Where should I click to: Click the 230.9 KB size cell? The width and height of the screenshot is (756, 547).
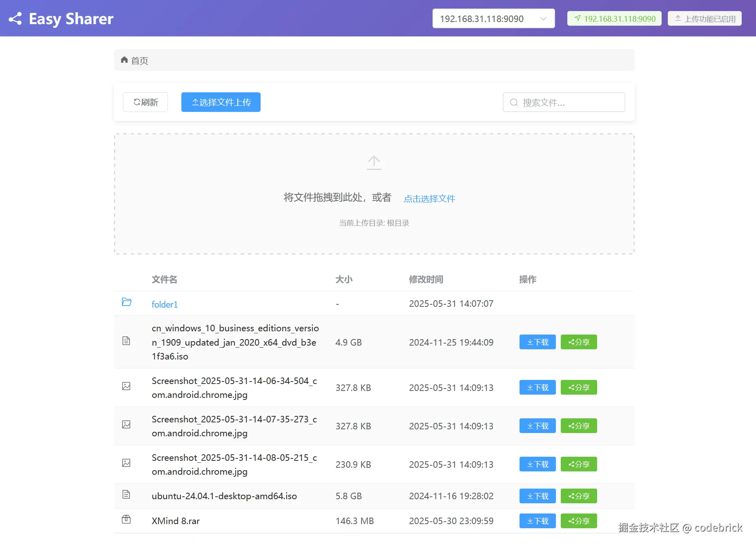tap(353, 464)
